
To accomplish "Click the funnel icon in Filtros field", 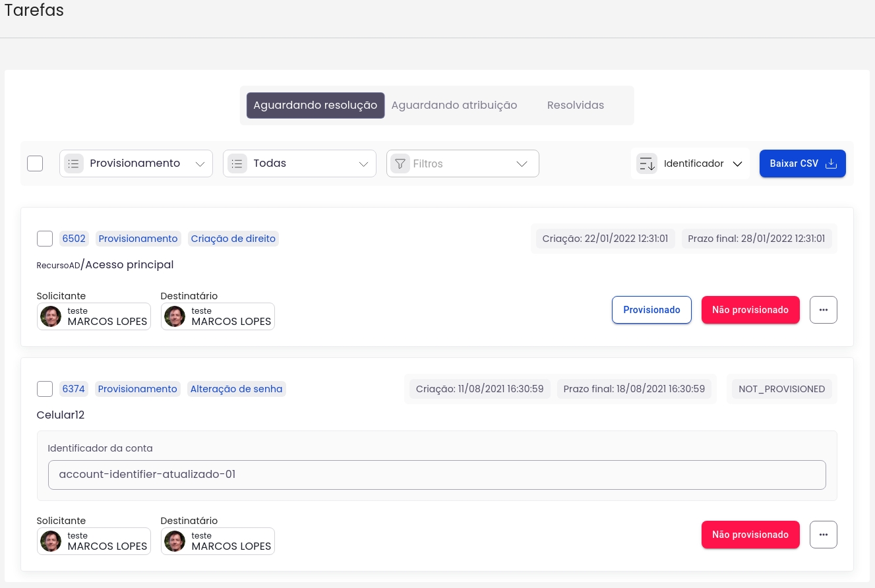I will 400,163.
